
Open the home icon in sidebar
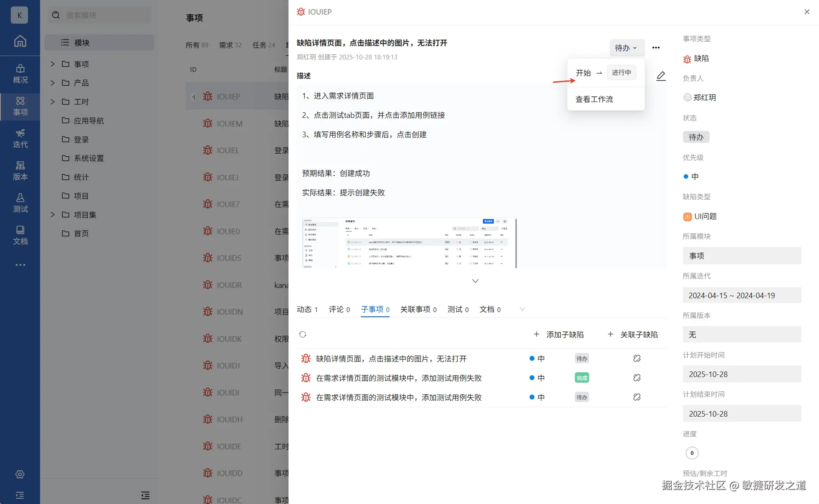[20, 41]
